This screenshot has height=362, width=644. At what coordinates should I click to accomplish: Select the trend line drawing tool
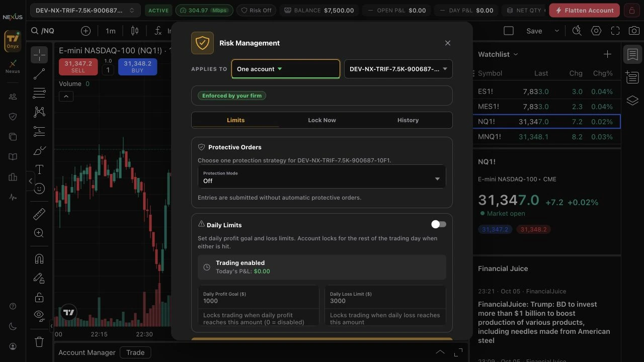point(39,74)
